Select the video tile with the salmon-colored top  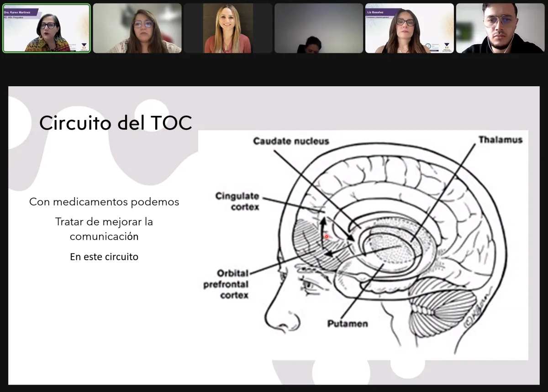228,28
